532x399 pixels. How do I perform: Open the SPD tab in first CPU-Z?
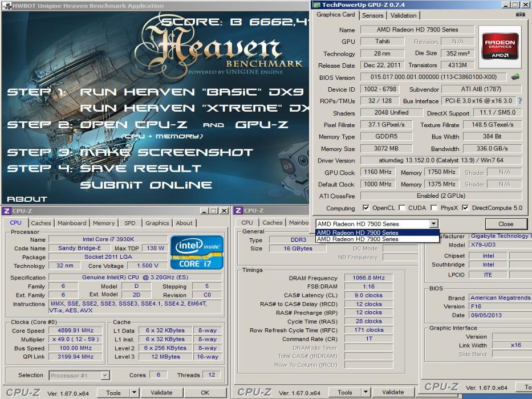tap(129, 223)
